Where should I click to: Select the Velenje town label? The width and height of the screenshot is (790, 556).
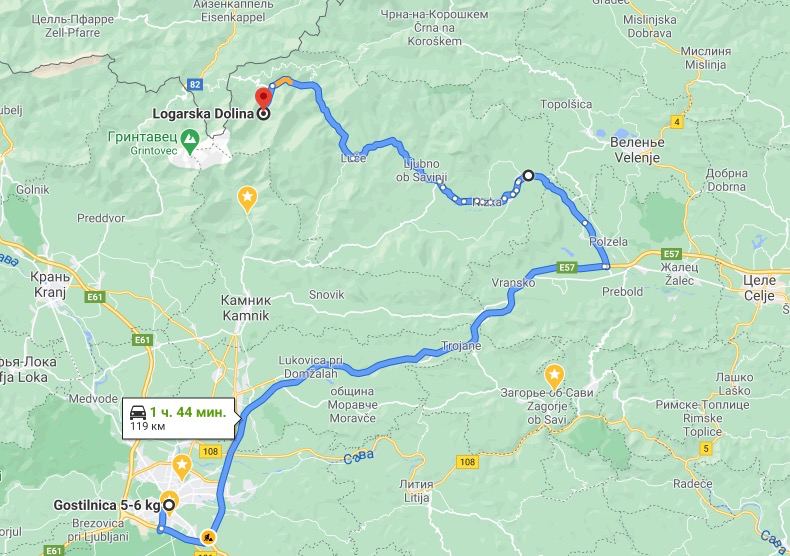(637, 158)
